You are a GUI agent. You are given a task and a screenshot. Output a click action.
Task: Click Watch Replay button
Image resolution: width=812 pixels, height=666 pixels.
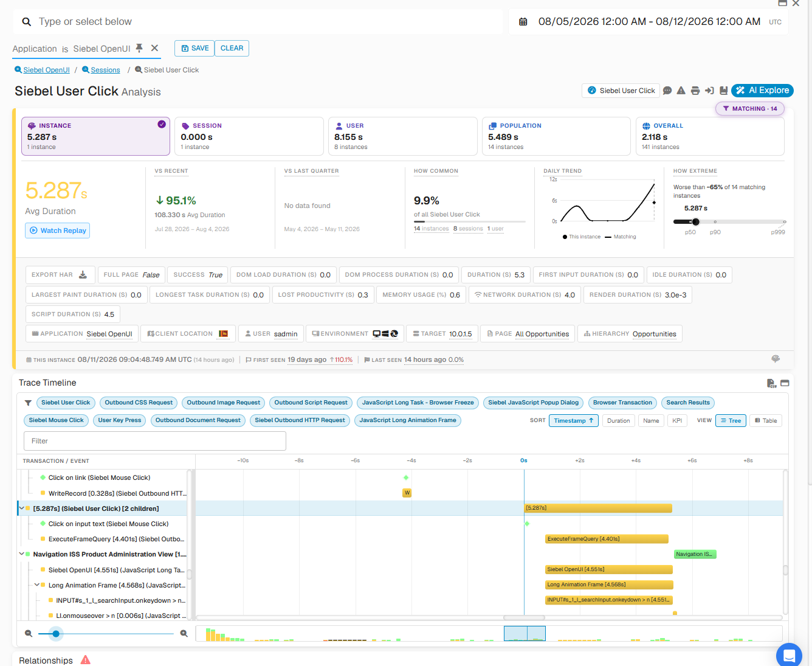coord(58,231)
